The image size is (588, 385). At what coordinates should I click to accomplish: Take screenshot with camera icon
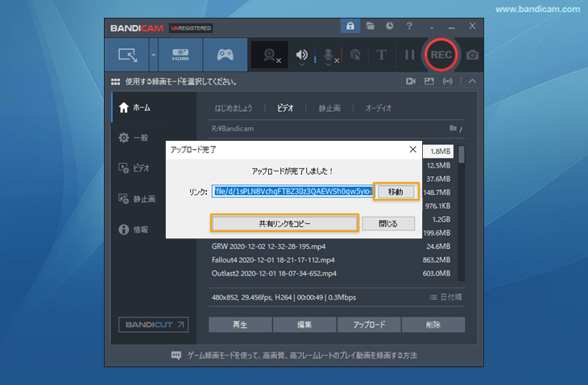point(472,55)
